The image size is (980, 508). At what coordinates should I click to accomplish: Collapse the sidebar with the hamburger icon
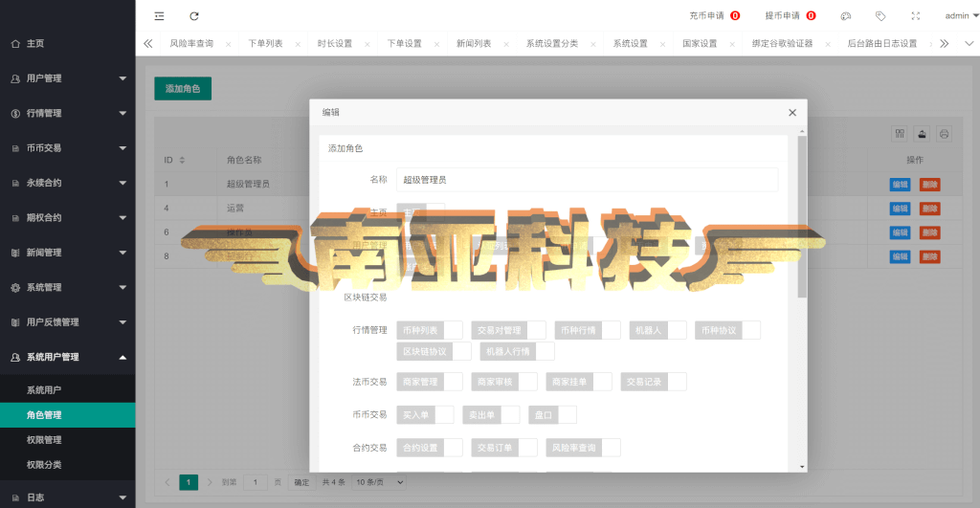pyautogui.click(x=160, y=16)
